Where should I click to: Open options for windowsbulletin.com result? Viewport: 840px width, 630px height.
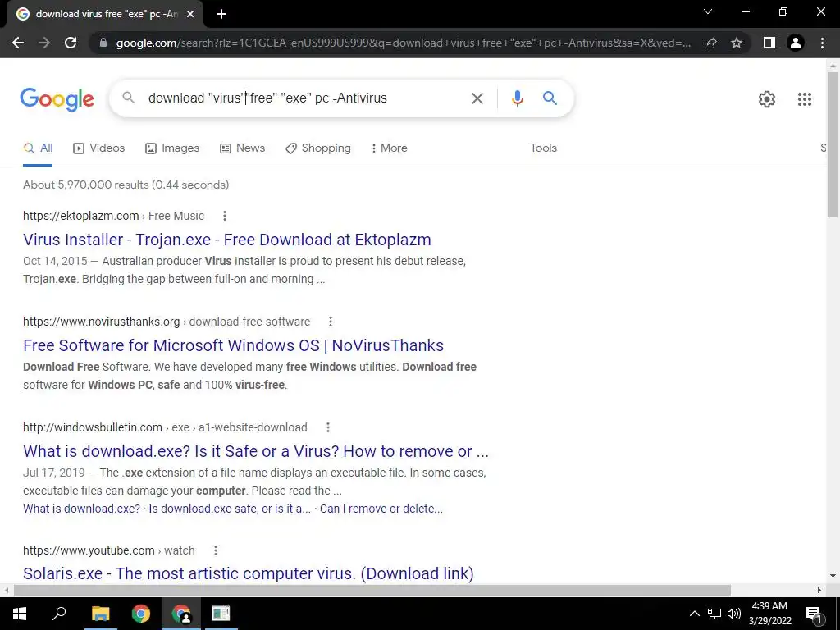pyautogui.click(x=328, y=427)
